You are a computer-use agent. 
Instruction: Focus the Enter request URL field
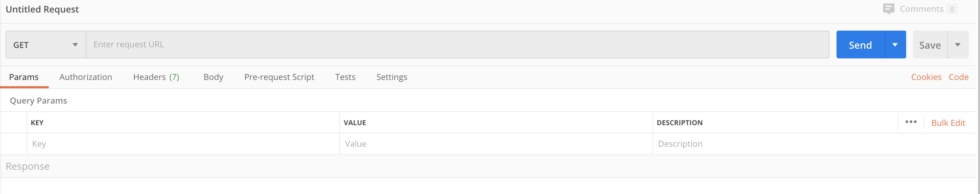(458, 45)
